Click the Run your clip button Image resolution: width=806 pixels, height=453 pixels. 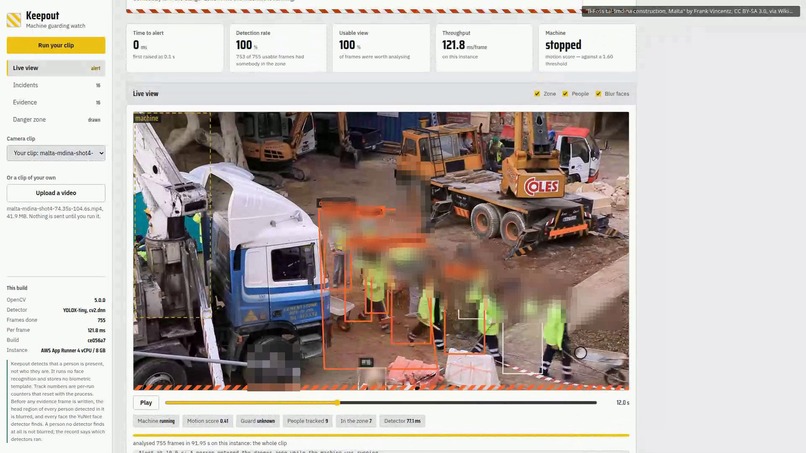56,45
